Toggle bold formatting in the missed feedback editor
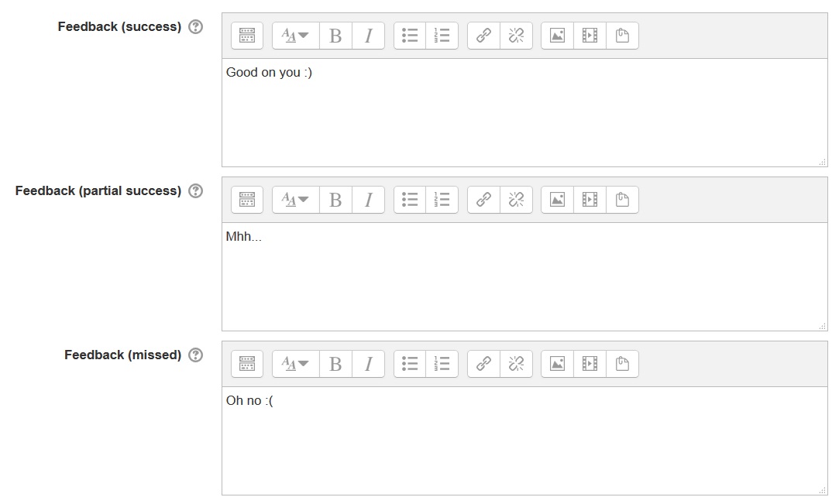Image resolution: width=839 pixels, height=504 pixels. coord(335,363)
